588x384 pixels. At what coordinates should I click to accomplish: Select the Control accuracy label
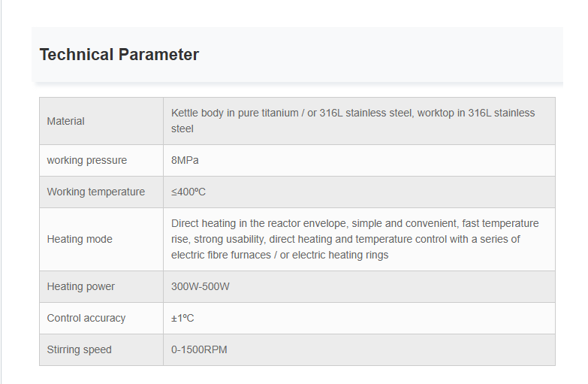[x=86, y=318]
